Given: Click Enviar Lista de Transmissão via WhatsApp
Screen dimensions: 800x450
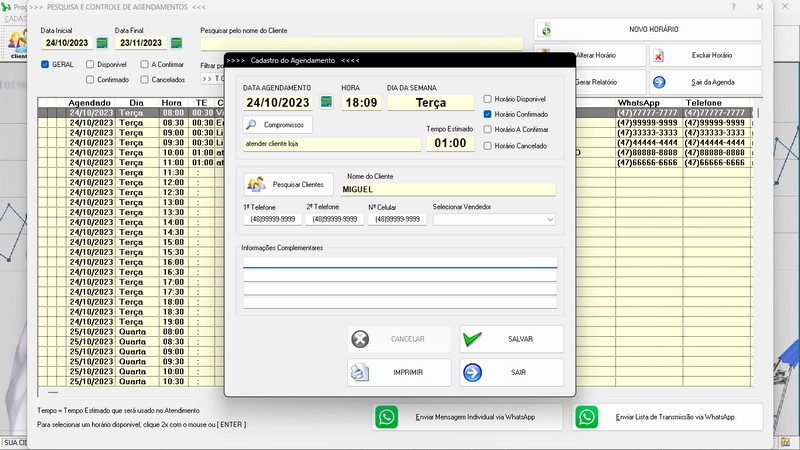Looking at the screenshot, I should click(667, 417).
